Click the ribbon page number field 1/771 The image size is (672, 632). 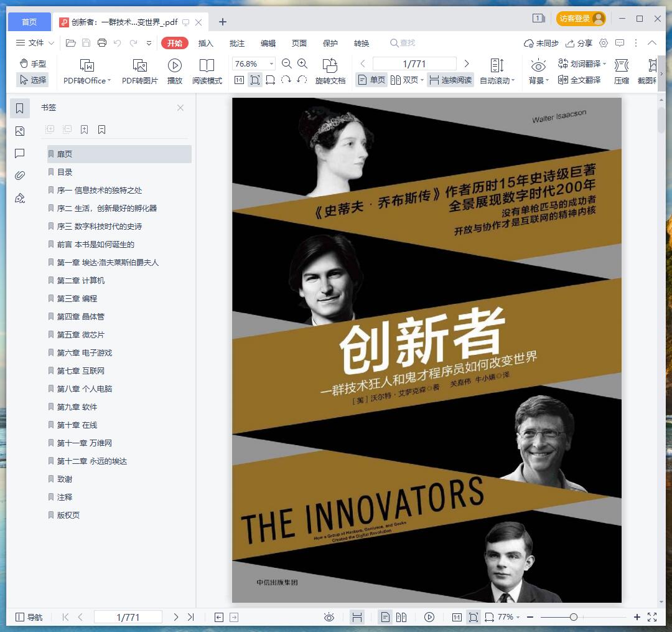[x=414, y=64]
